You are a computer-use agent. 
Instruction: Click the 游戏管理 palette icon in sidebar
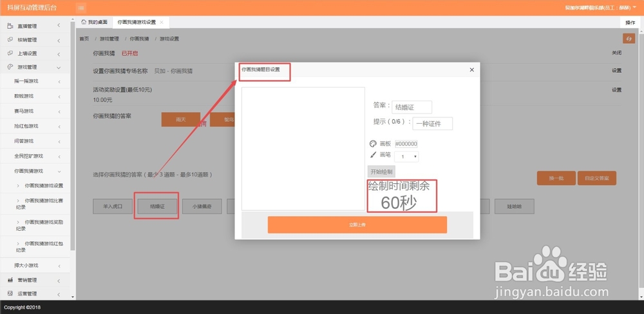point(10,67)
